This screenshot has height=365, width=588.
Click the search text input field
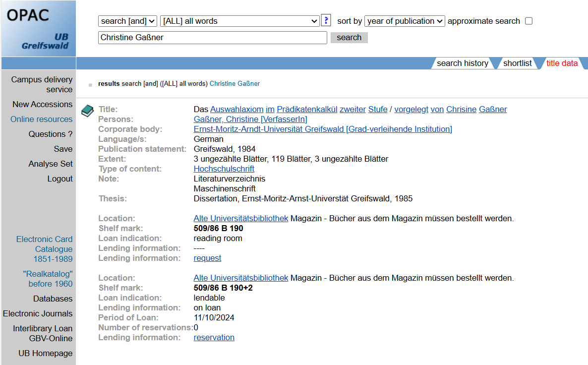pos(212,38)
